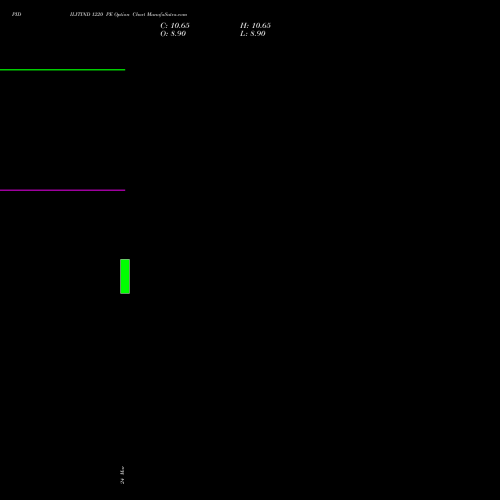Screen dimensions: 500x500
Task: Select the low value 'L: 8.90'
Action: pos(253,34)
